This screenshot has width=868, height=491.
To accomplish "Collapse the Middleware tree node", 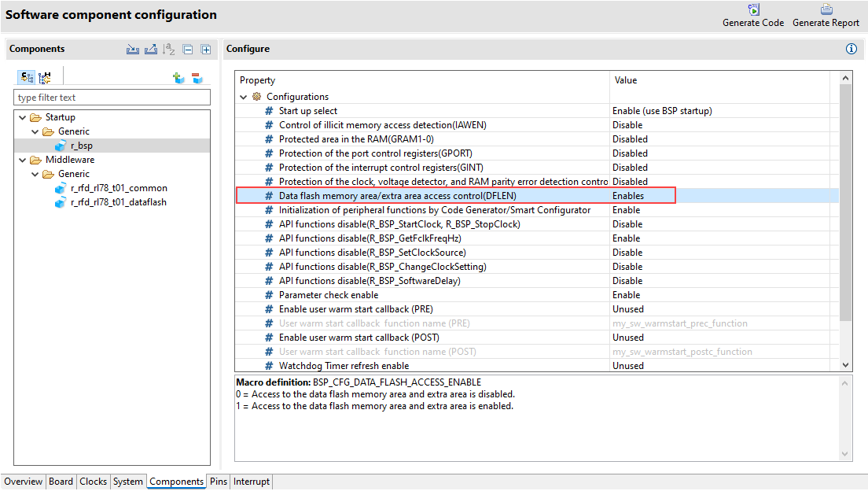I will pyautogui.click(x=23, y=160).
